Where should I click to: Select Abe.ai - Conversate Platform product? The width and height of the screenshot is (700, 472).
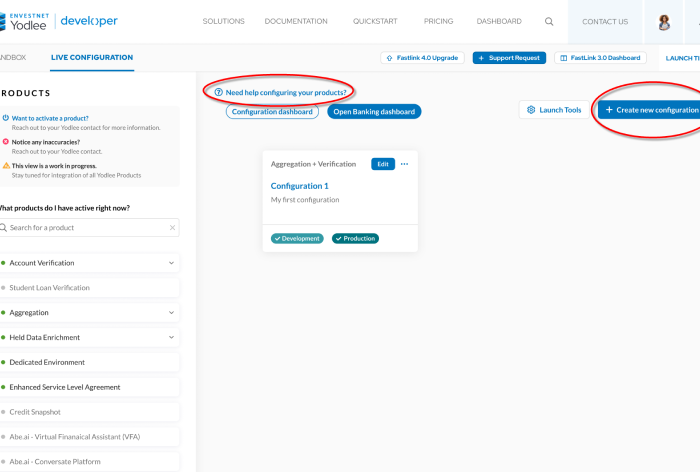click(89, 462)
